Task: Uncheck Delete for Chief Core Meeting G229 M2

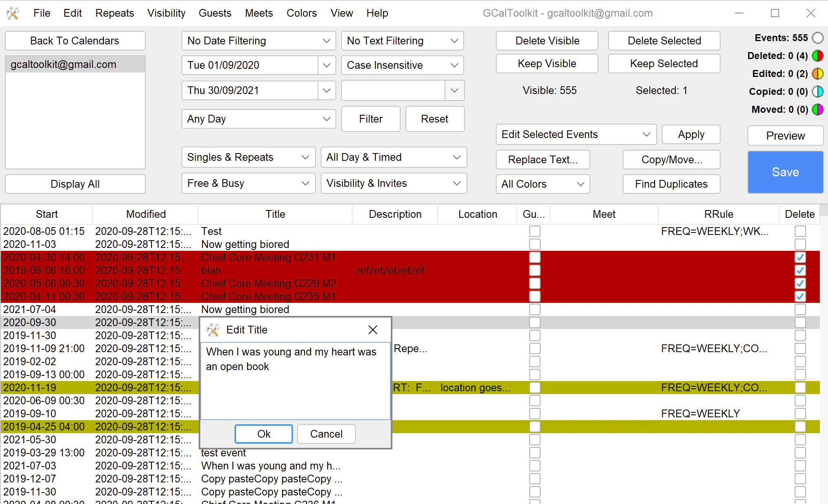Action: tap(800, 283)
